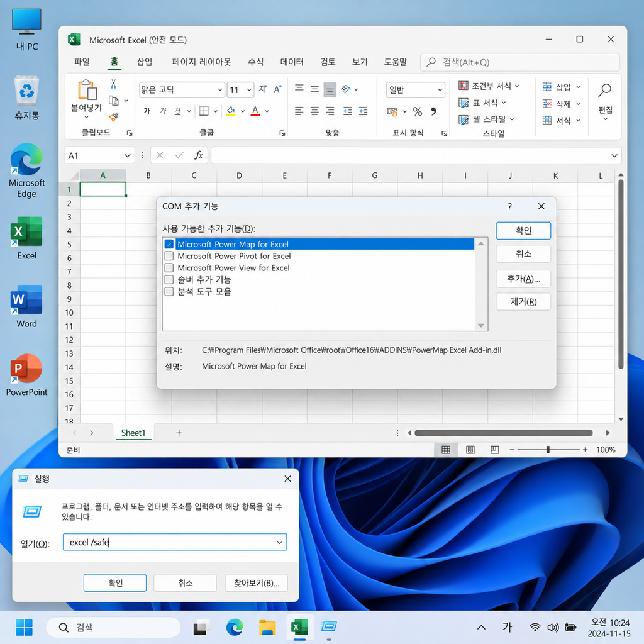
Task: Switch to page break preview icon
Action: click(x=495, y=450)
